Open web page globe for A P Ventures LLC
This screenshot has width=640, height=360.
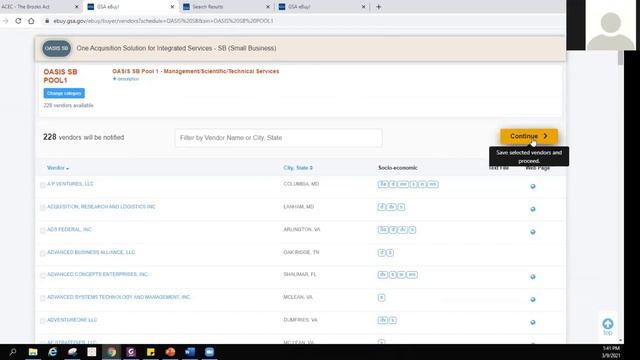tap(533, 186)
